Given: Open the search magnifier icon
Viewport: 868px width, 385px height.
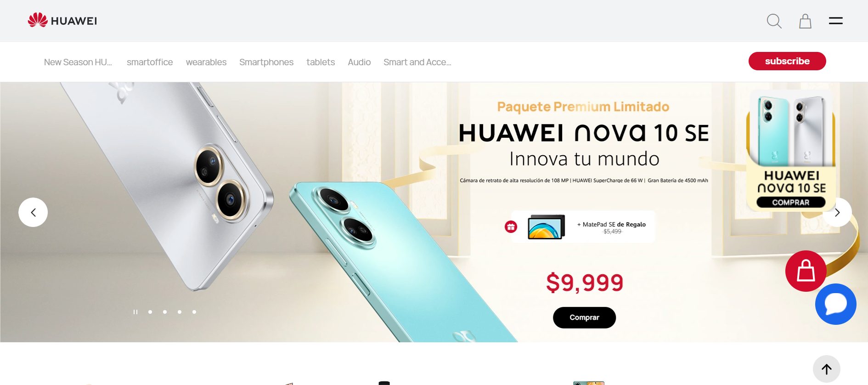Looking at the screenshot, I should click(x=774, y=21).
